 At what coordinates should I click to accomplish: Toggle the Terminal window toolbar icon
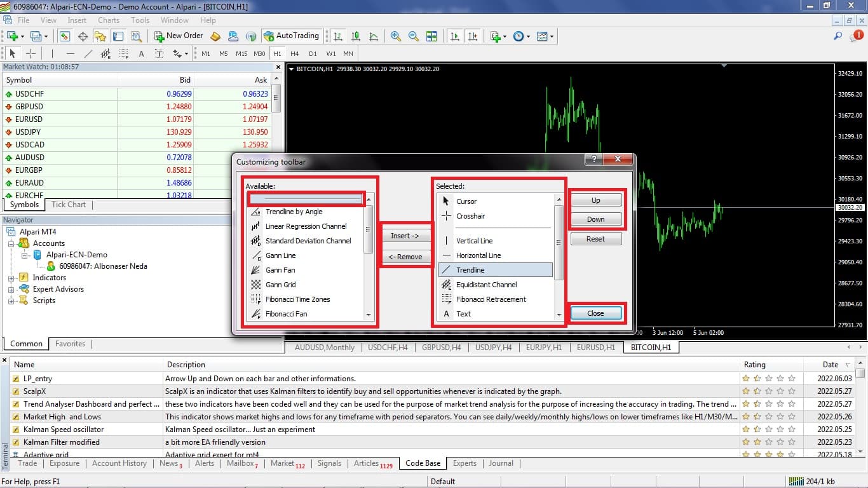coord(118,36)
